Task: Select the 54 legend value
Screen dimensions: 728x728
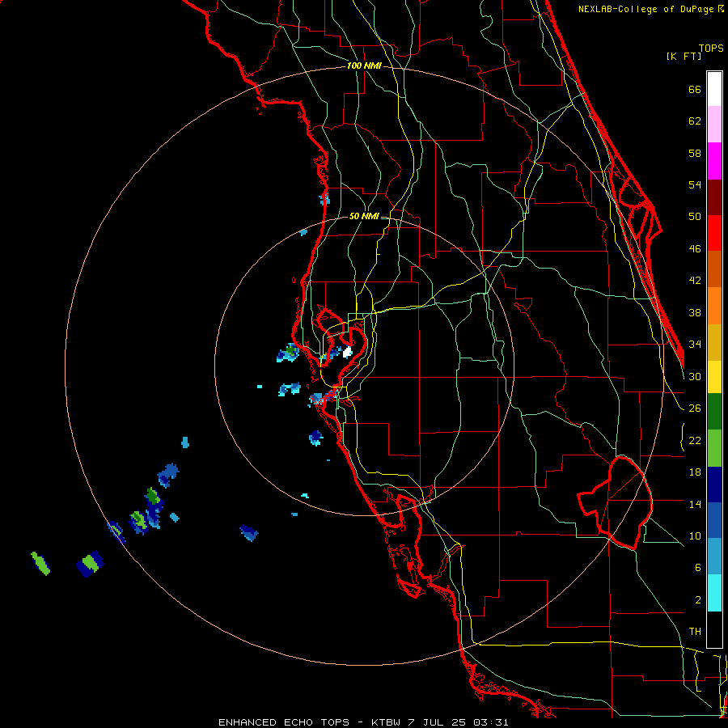Action: [695, 184]
